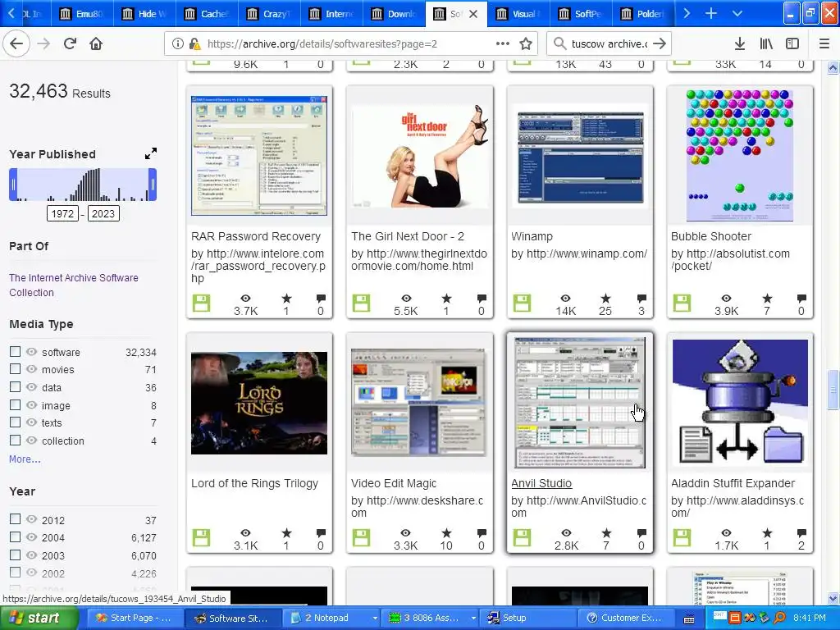This screenshot has width=840, height=630.
Task: Click software floppy icon on RAR Password Recovery card
Action: [x=202, y=304]
